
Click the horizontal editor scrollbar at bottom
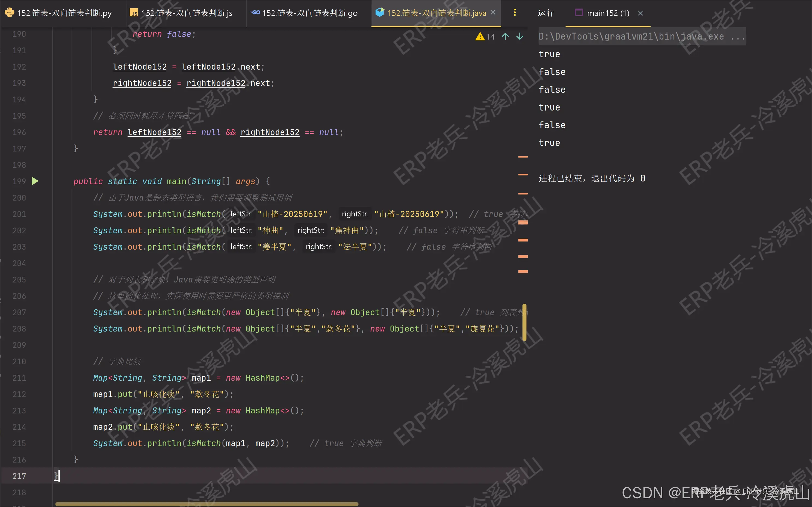click(207, 504)
